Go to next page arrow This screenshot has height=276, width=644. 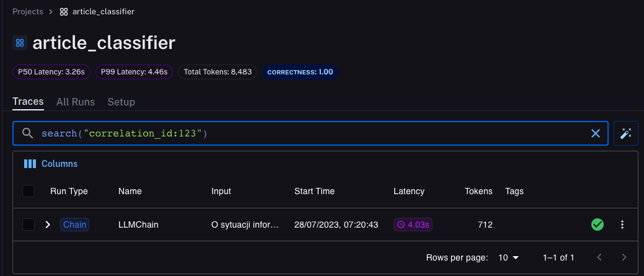click(624, 257)
